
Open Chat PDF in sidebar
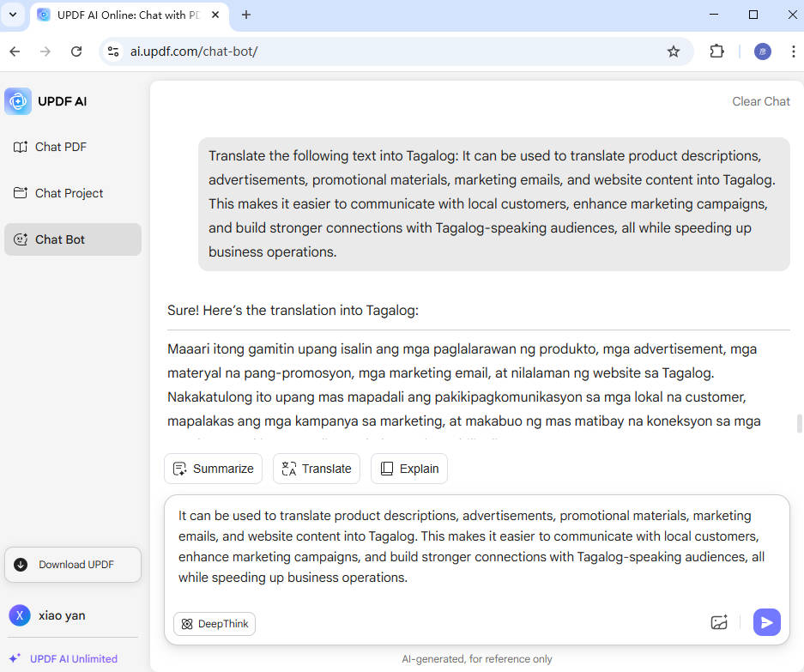[72, 148]
